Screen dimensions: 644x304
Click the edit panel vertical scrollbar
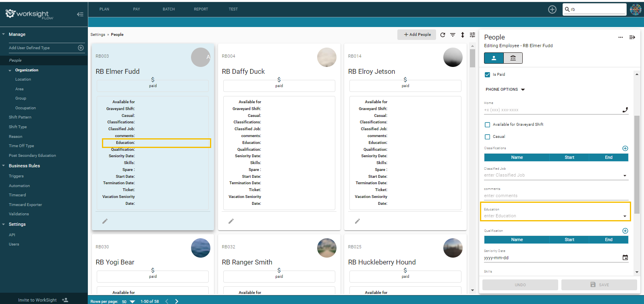coord(637,164)
